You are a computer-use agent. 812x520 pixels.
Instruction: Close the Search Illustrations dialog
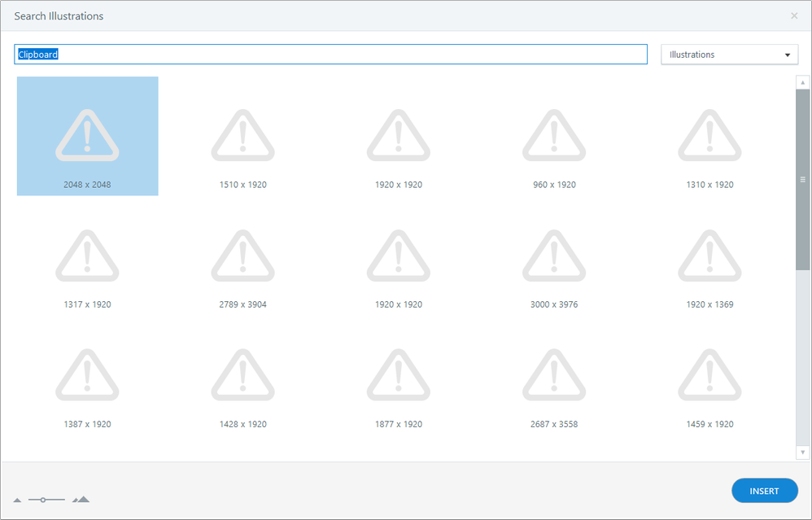click(x=794, y=16)
